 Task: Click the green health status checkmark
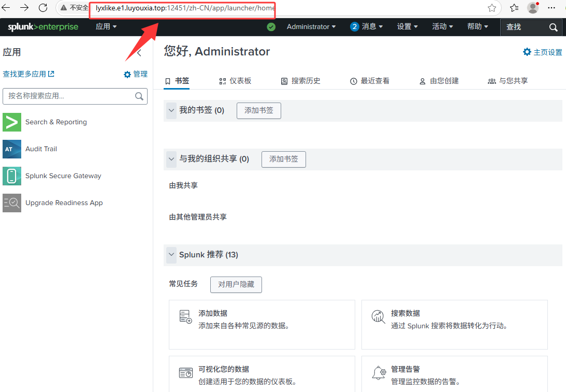[x=271, y=27]
